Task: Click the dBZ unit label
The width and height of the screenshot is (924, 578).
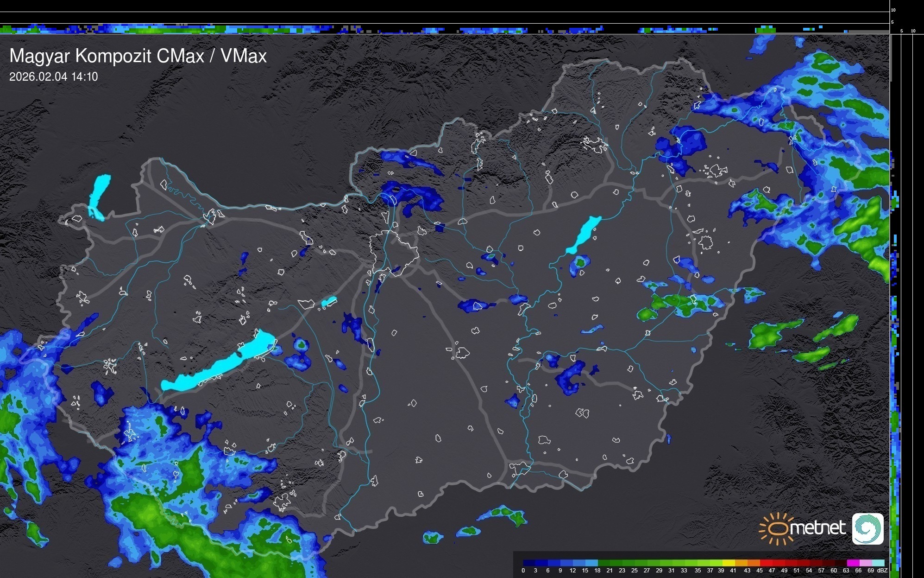Action: click(882, 571)
